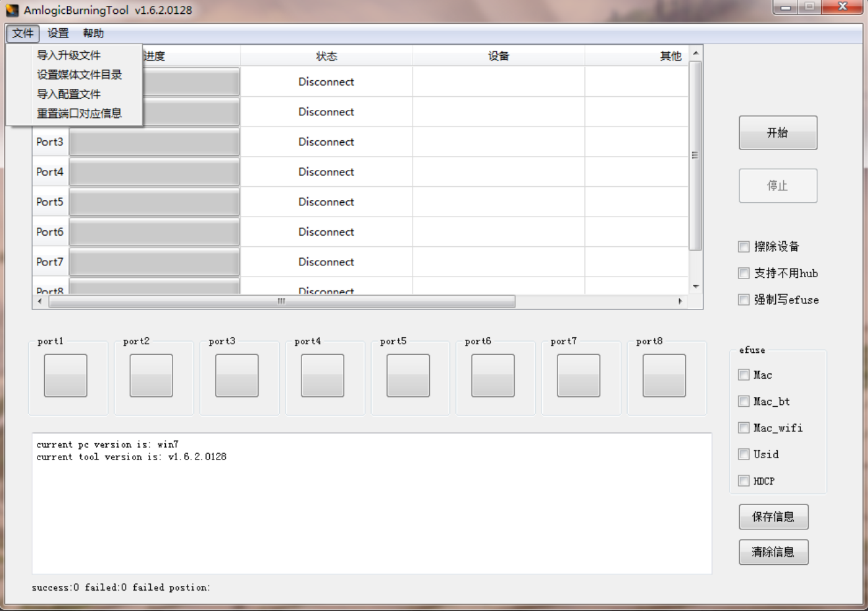Click the Port4 progress bar

(x=155, y=173)
